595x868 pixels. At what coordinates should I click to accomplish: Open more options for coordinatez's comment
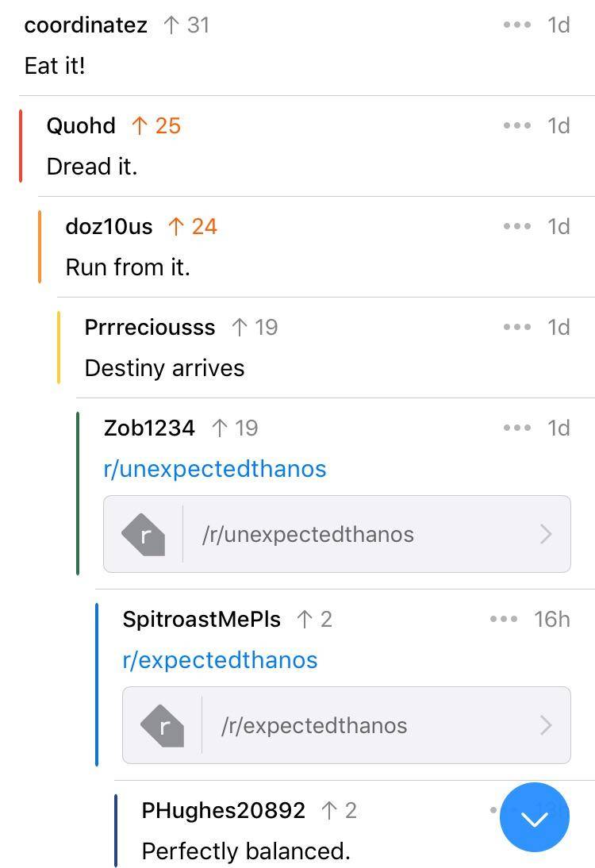click(x=516, y=25)
